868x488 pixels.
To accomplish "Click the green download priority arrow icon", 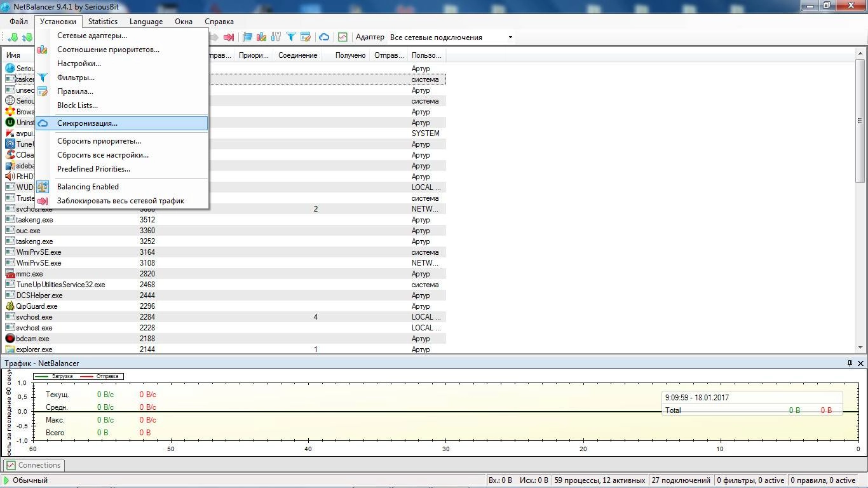I will [13, 37].
